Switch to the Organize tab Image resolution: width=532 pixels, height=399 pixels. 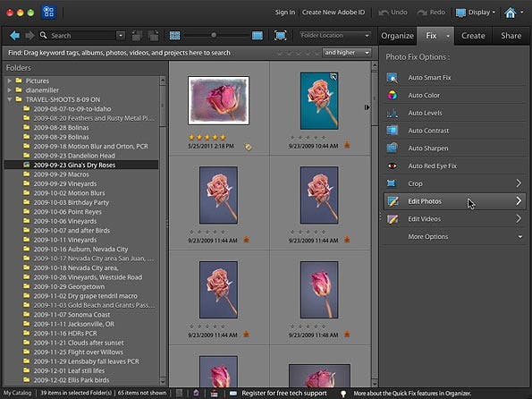pos(397,36)
